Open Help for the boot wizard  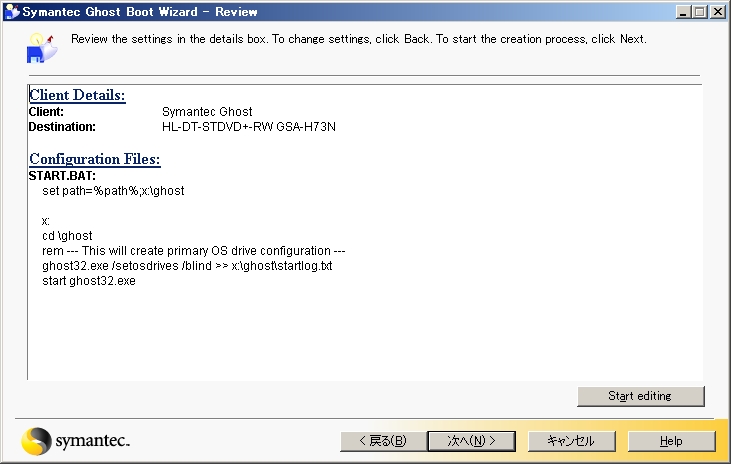(x=671, y=441)
